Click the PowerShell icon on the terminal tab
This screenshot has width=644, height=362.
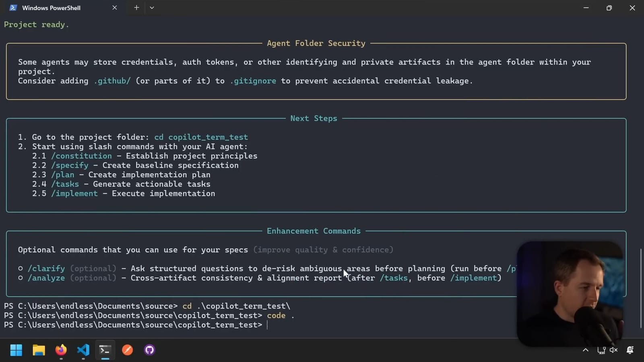click(12, 7)
